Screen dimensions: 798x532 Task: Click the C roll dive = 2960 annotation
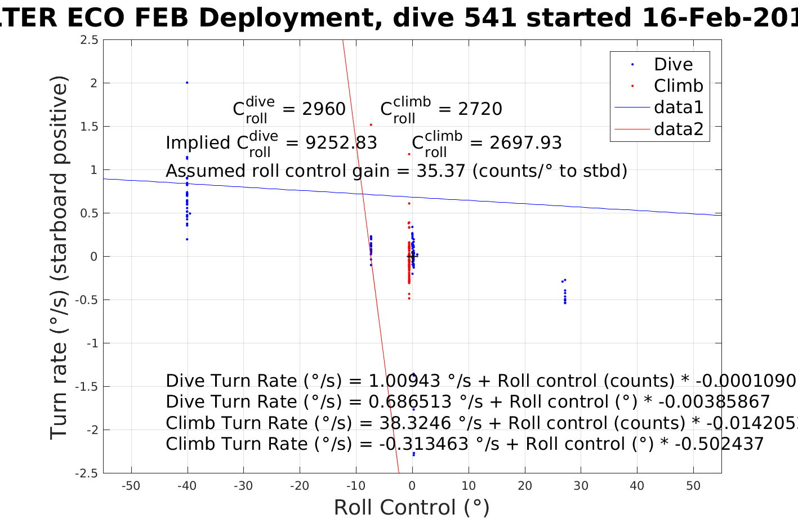coord(289,110)
